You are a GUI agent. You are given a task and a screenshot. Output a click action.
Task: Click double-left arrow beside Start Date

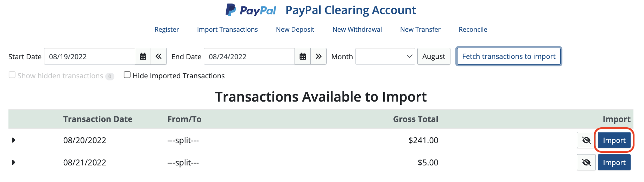tap(159, 56)
